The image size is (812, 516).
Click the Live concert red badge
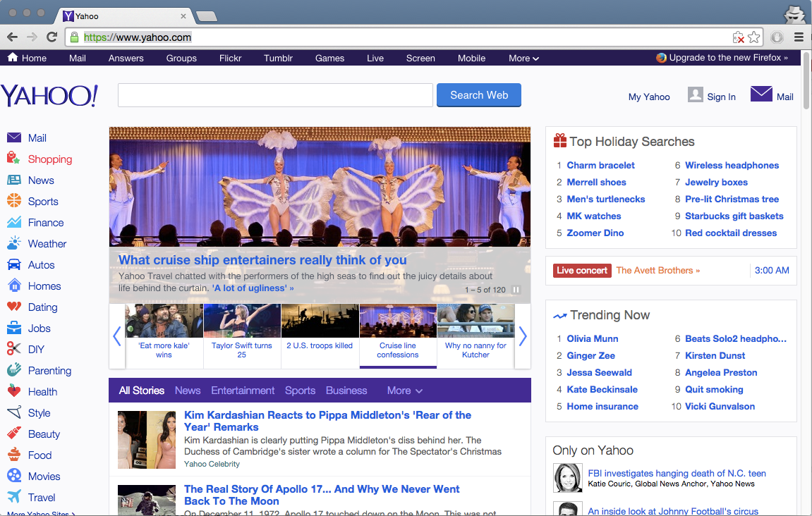pos(582,270)
